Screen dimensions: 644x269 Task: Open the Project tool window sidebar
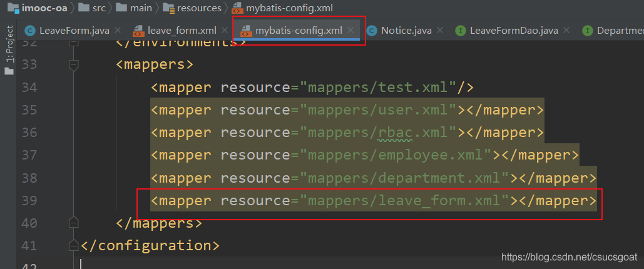pos(9,50)
